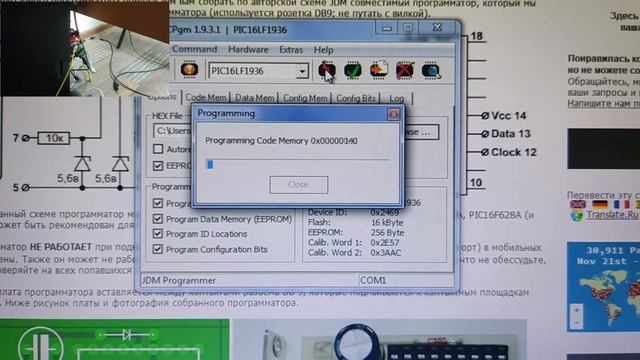Open the Hardware menu
The height and width of the screenshot is (360, 640).
[248, 50]
